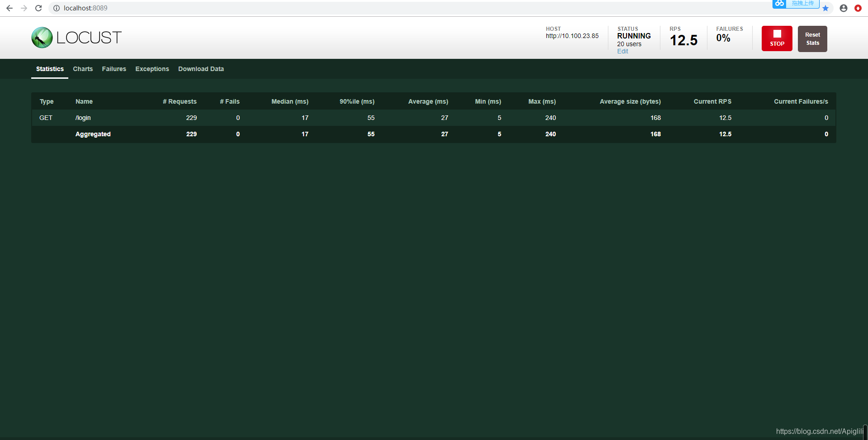Sort by Max (ms) column header
The height and width of the screenshot is (440, 868).
click(x=542, y=101)
